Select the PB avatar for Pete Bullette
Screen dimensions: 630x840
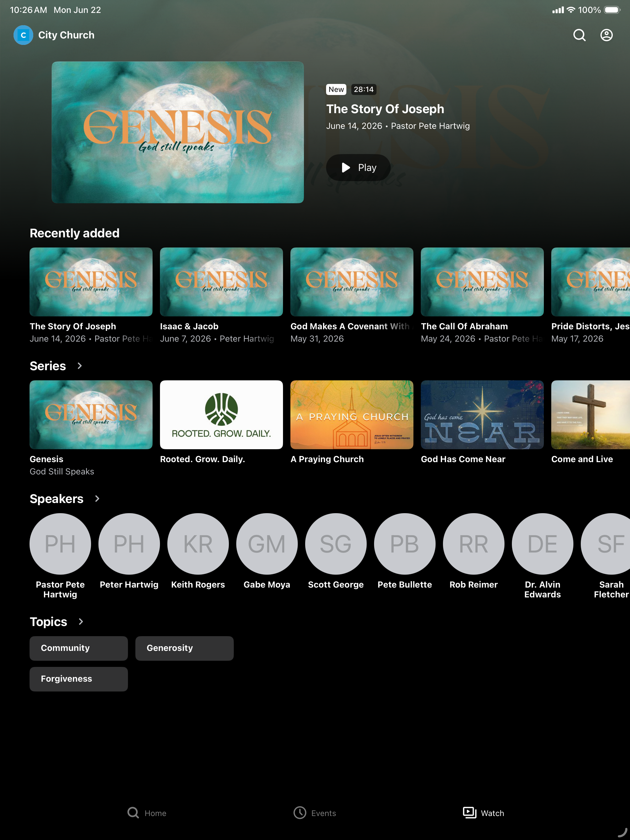405,544
